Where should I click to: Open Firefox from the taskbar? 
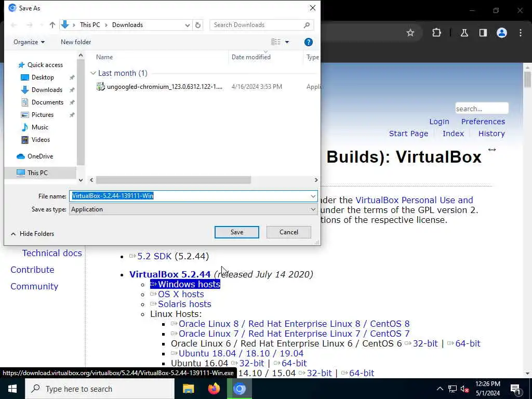tap(214, 389)
